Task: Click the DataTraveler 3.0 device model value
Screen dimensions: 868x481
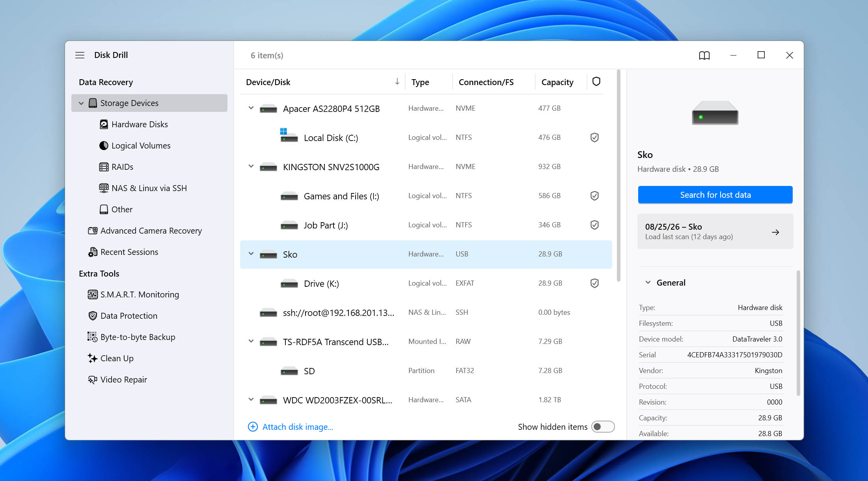Action: click(x=757, y=339)
